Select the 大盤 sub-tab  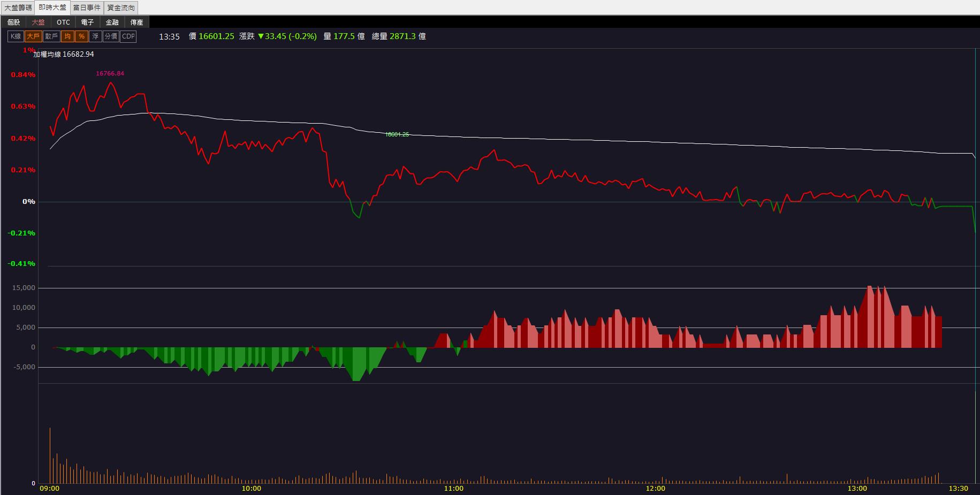tap(39, 22)
